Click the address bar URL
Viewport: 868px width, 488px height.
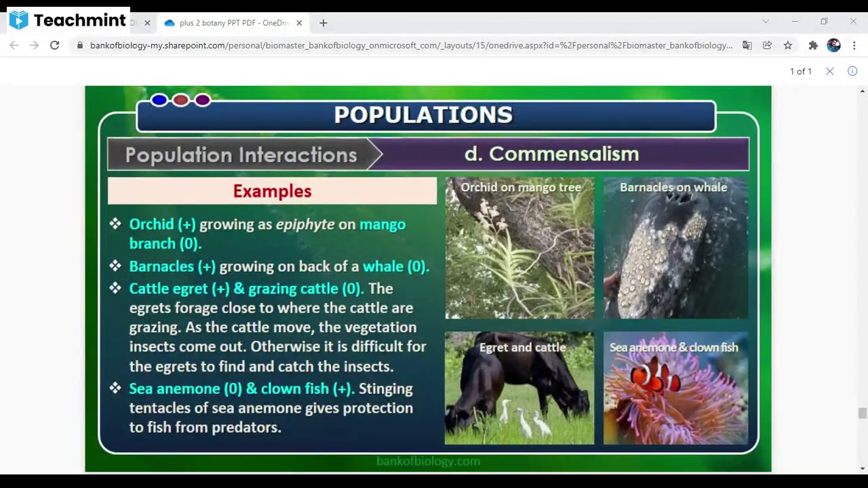(411, 45)
